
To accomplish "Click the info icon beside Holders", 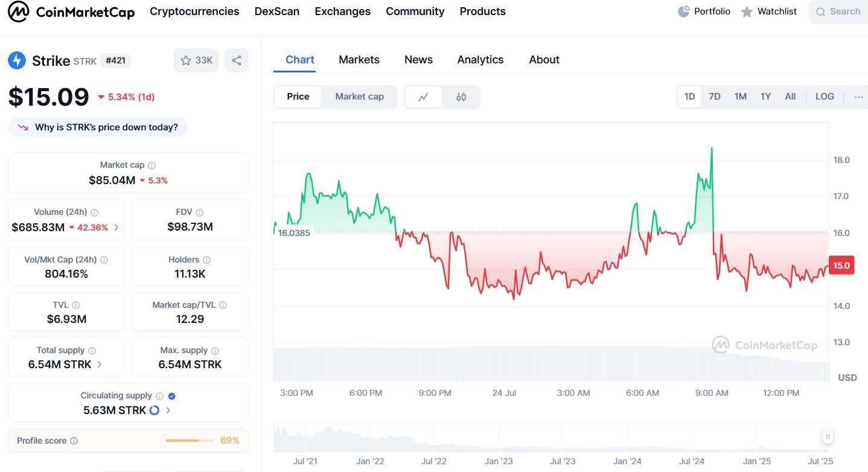I will (x=207, y=260).
